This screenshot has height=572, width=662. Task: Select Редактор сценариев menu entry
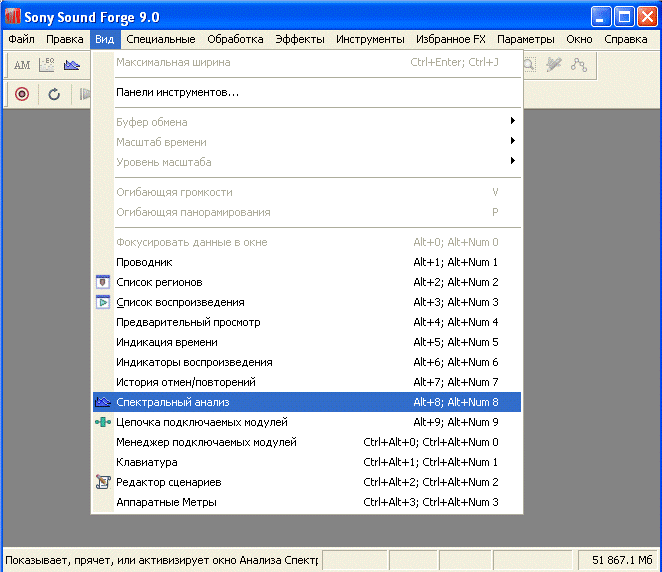pos(307,482)
